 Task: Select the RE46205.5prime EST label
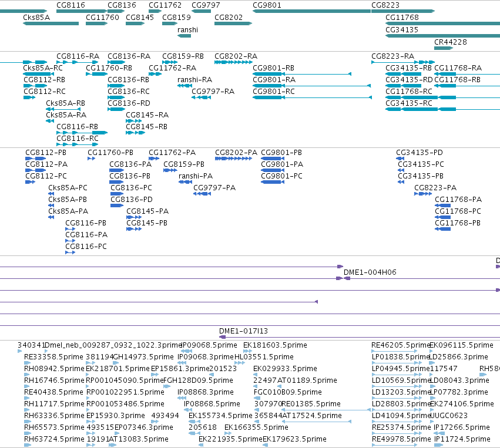pyautogui.click(x=401, y=345)
